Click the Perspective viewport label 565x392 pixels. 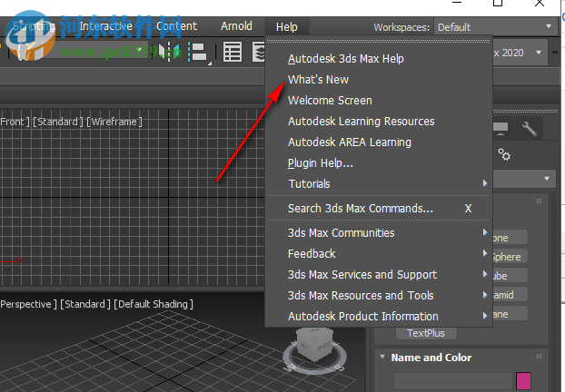[x=28, y=304]
